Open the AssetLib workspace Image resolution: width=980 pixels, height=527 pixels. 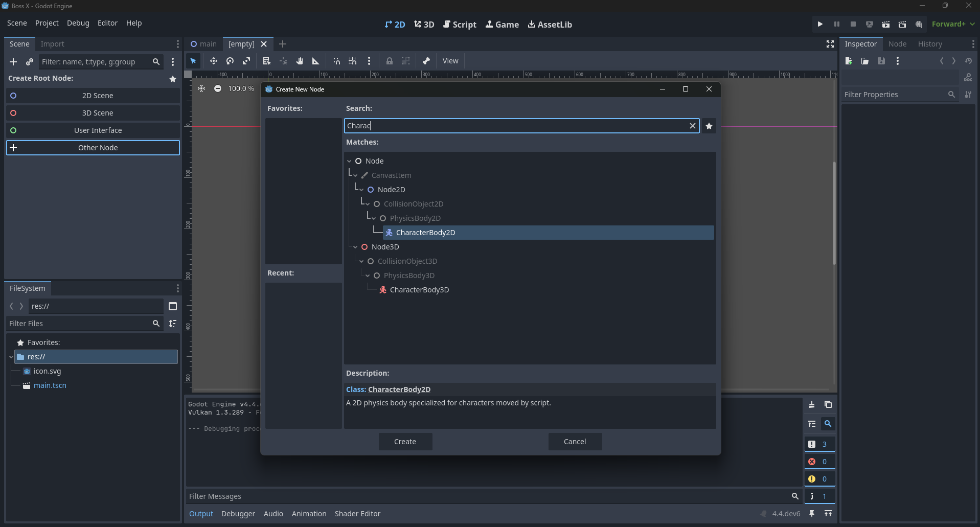point(550,25)
